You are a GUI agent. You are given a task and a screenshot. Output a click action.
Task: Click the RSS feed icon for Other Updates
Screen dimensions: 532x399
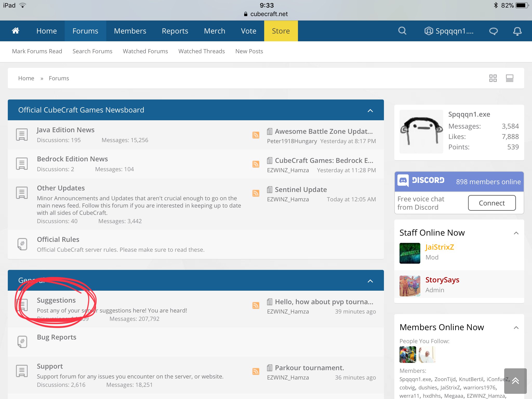[x=256, y=193]
